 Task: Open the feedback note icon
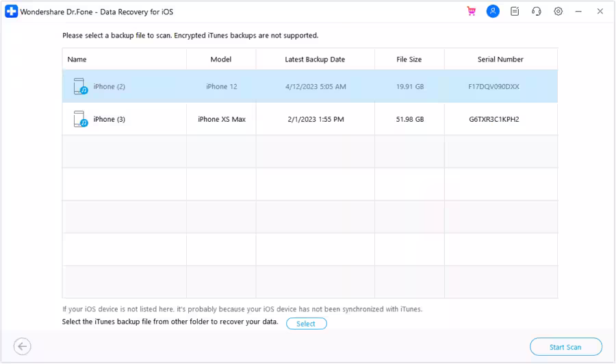click(x=515, y=12)
